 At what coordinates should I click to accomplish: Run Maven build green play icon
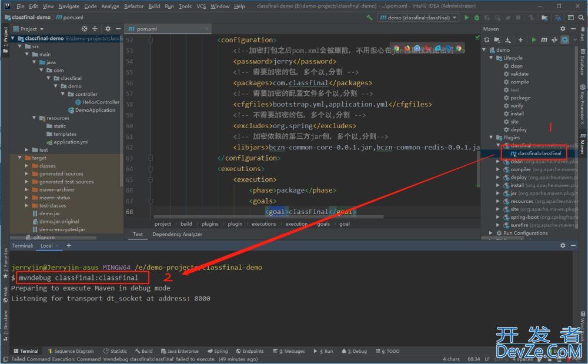pos(533,40)
